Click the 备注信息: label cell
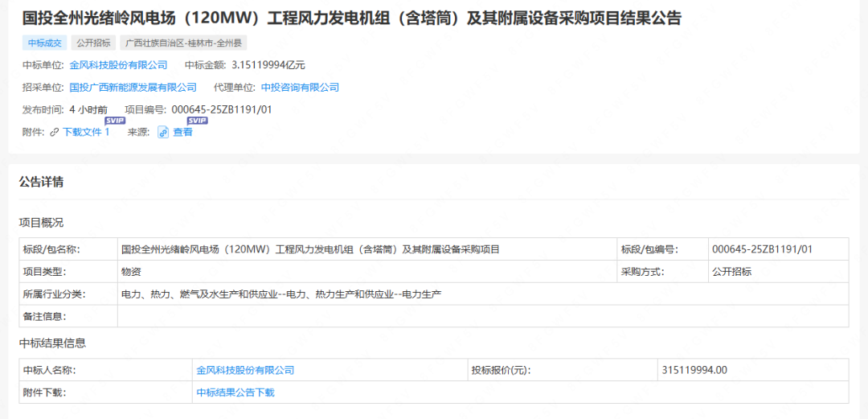The width and height of the screenshot is (868, 419). click(68, 316)
